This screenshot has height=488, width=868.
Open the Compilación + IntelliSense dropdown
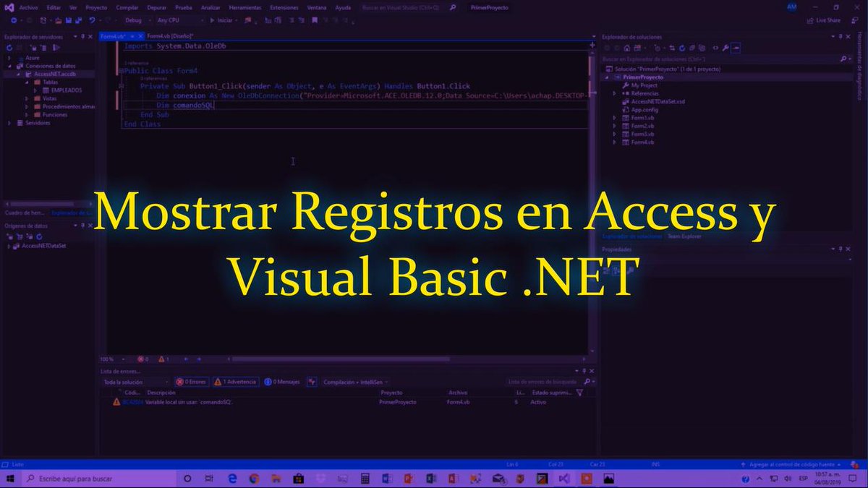pyautogui.click(x=356, y=381)
